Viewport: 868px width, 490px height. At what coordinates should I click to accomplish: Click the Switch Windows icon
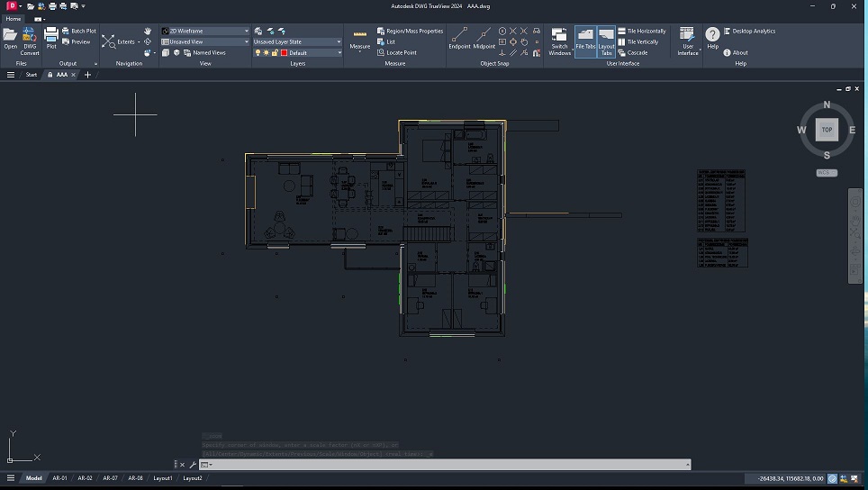click(559, 35)
